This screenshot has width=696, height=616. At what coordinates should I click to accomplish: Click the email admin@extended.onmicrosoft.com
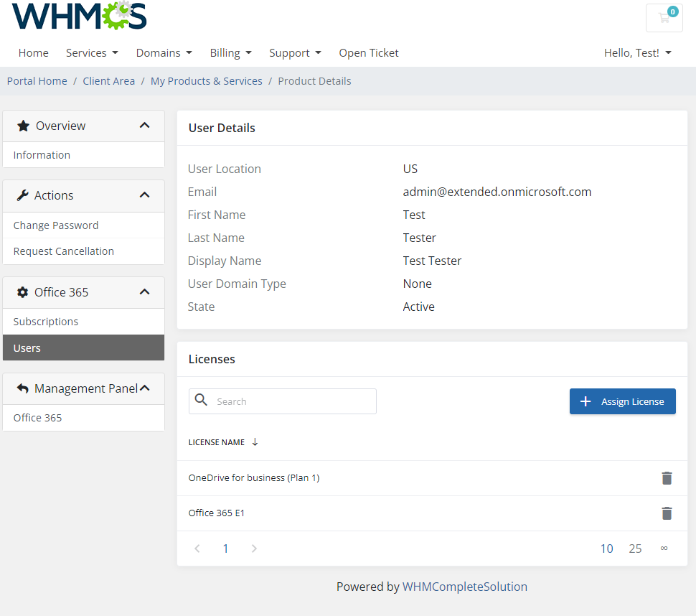(x=497, y=192)
